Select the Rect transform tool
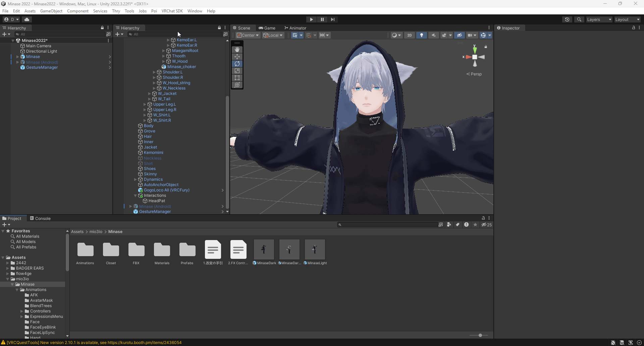This screenshot has height=346, width=644. click(237, 78)
